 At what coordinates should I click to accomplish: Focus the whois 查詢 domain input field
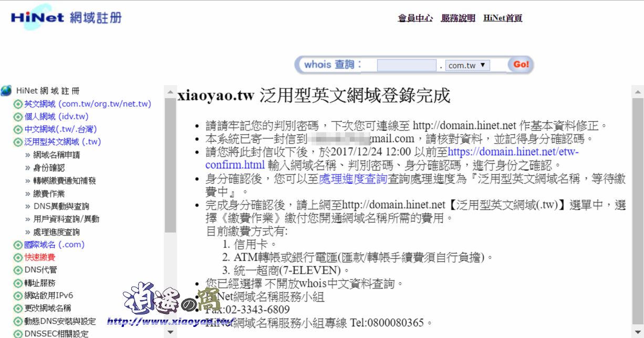click(x=407, y=66)
